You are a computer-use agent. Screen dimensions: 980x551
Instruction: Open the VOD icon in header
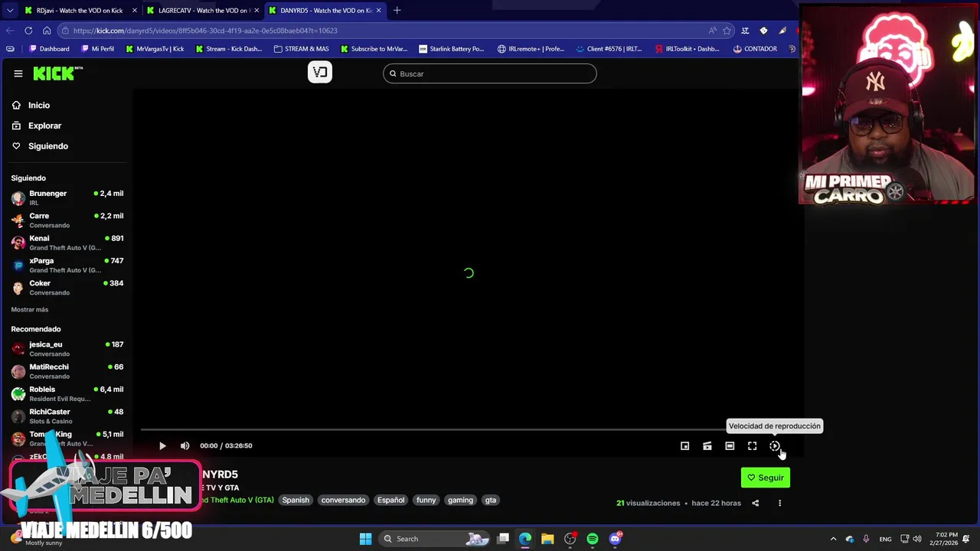pos(320,72)
